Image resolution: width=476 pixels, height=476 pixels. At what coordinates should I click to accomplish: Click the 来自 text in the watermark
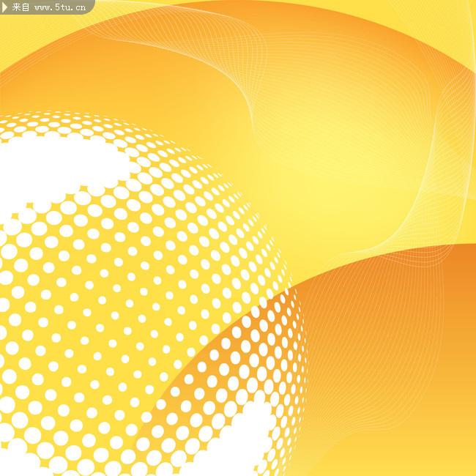[21, 7]
